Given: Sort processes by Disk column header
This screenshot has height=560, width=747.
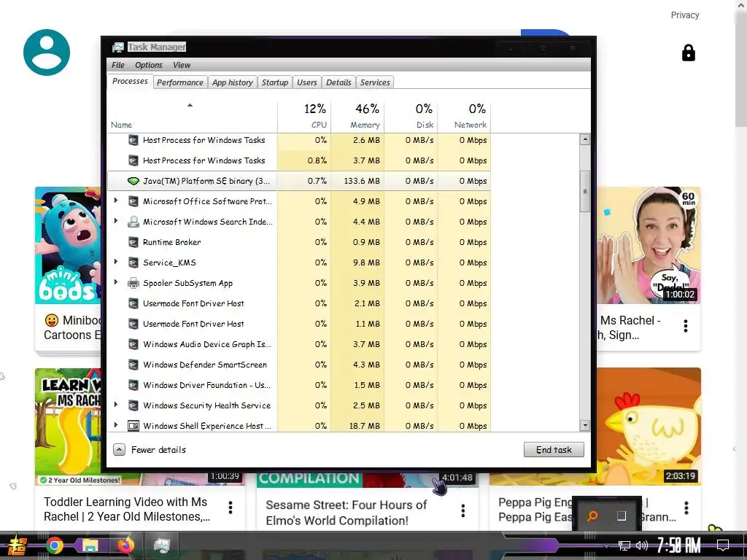Looking at the screenshot, I should 411,116.
